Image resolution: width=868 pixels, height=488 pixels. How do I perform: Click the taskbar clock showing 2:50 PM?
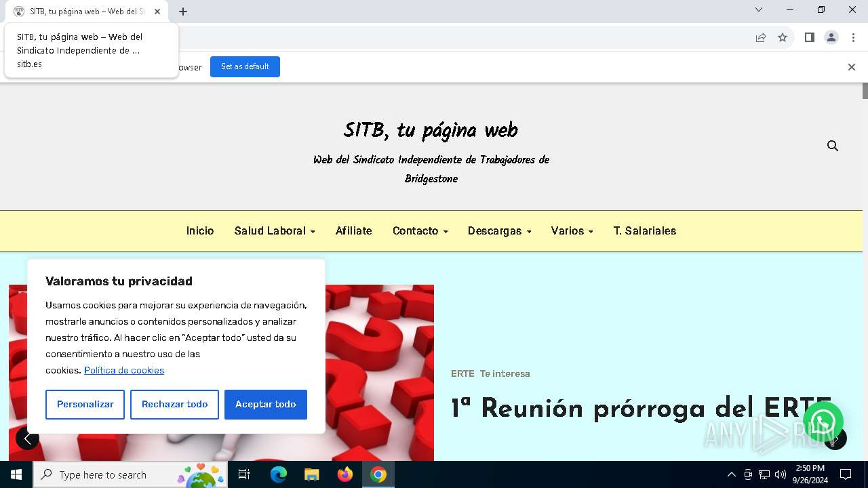[x=810, y=474]
